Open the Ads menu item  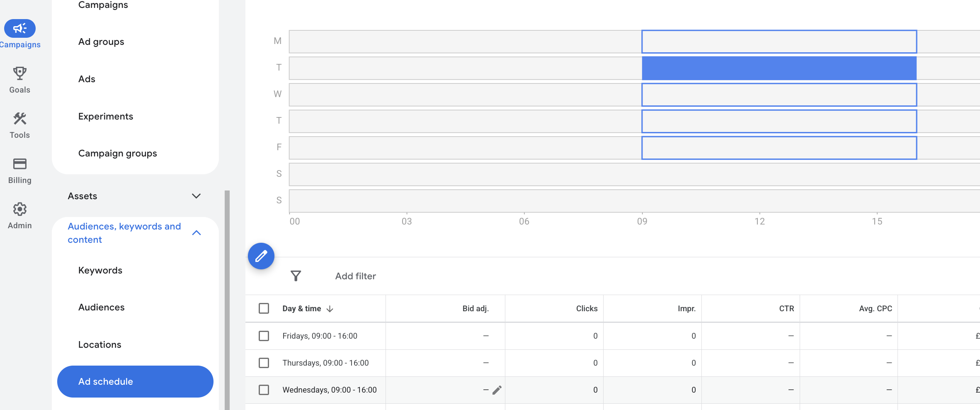(87, 79)
